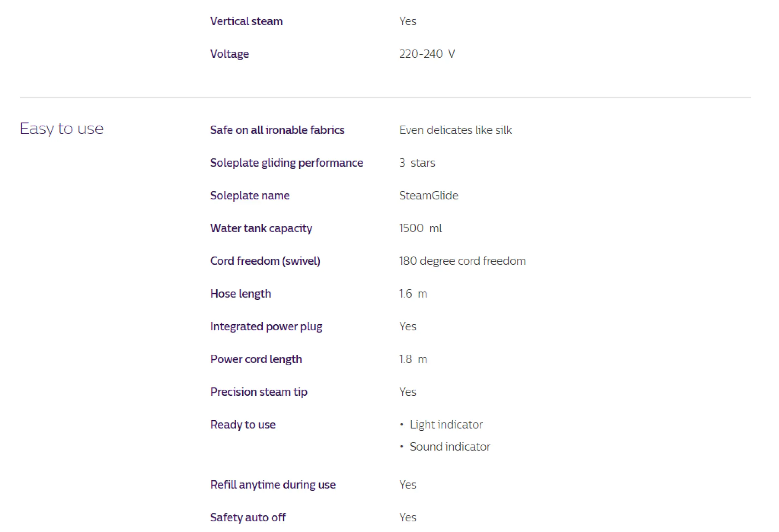
Task: Click the 'Soleplate name' label
Action: (250, 195)
